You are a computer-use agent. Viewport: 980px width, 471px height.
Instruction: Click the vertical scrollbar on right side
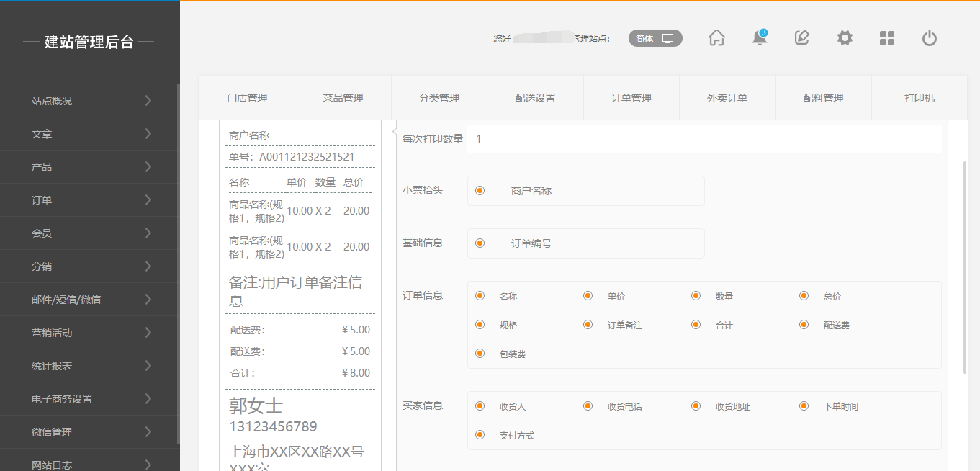click(x=965, y=266)
